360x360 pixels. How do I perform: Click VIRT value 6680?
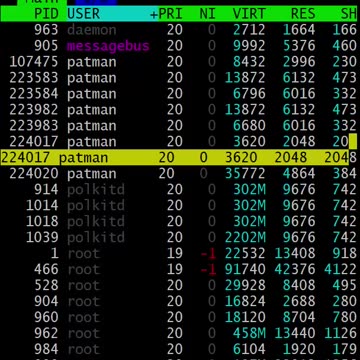coord(249,126)
